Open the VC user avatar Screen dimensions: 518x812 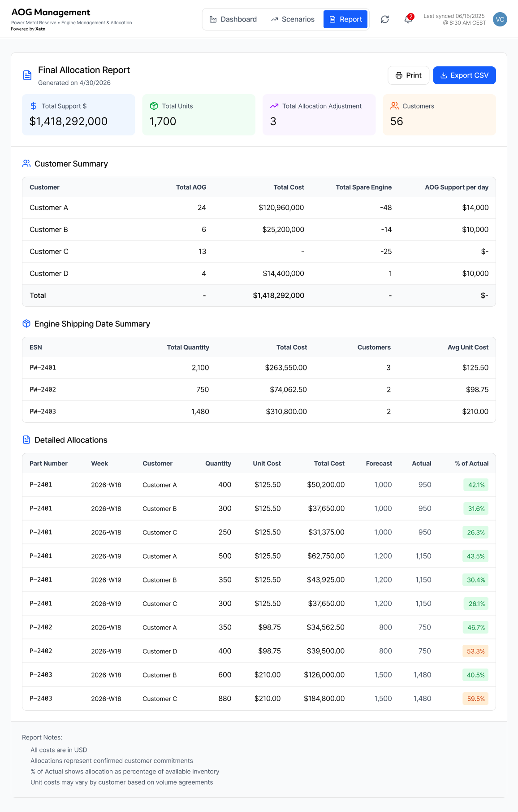click(500, 19)
